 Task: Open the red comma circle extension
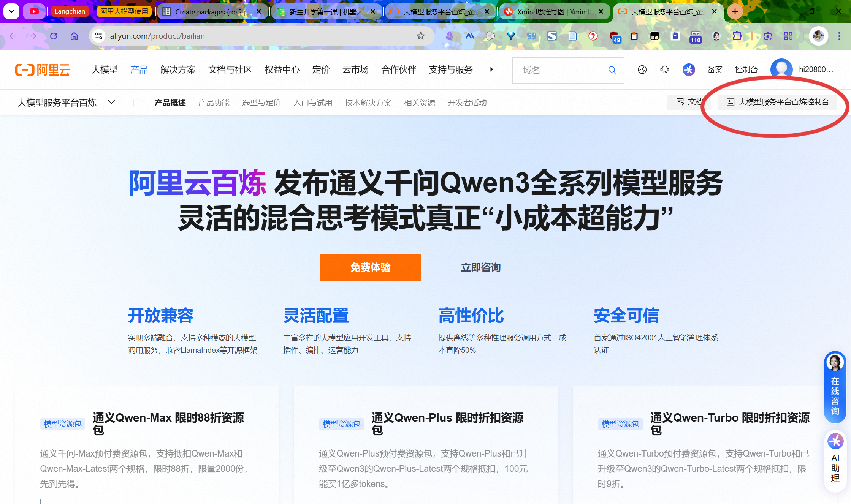[x=593, y=36]
